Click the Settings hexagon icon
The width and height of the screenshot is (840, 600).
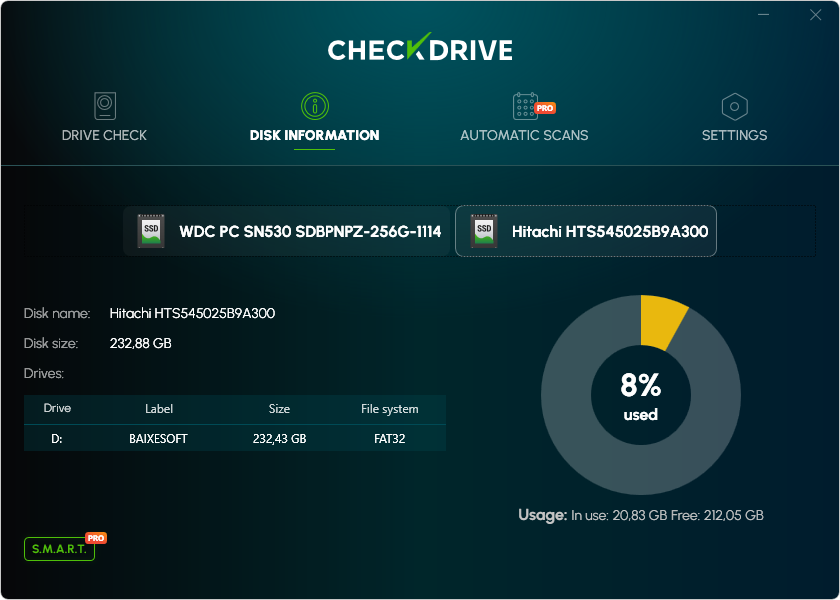(x=734, y=106)
